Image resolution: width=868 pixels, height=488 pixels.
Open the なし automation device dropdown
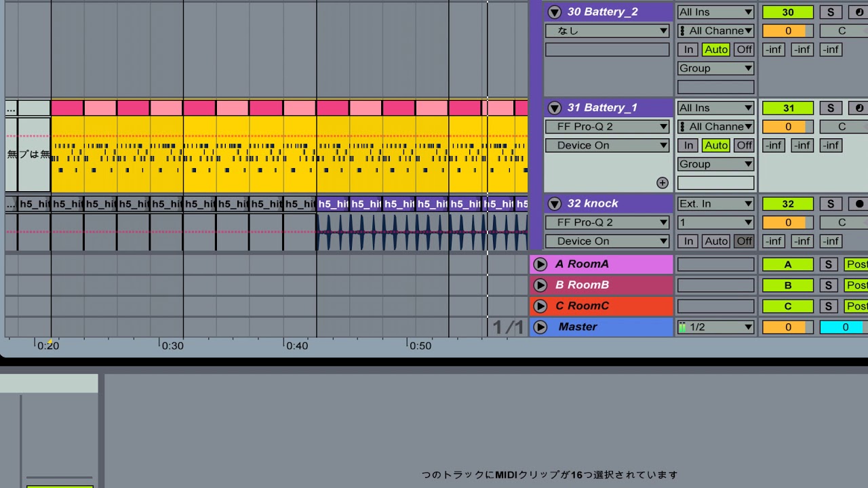click(x=607, y=30)
